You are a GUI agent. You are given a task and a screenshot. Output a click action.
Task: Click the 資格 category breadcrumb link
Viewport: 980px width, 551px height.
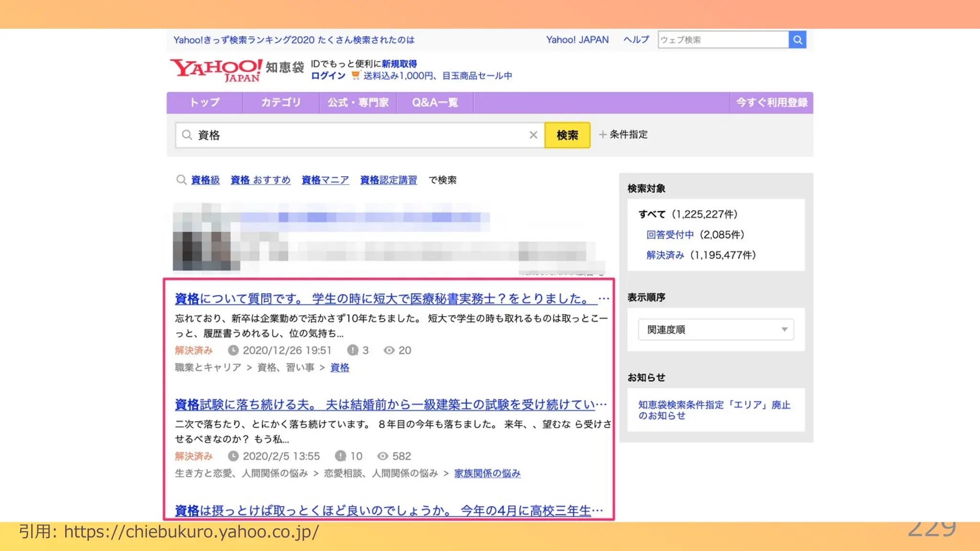point(340,367)
